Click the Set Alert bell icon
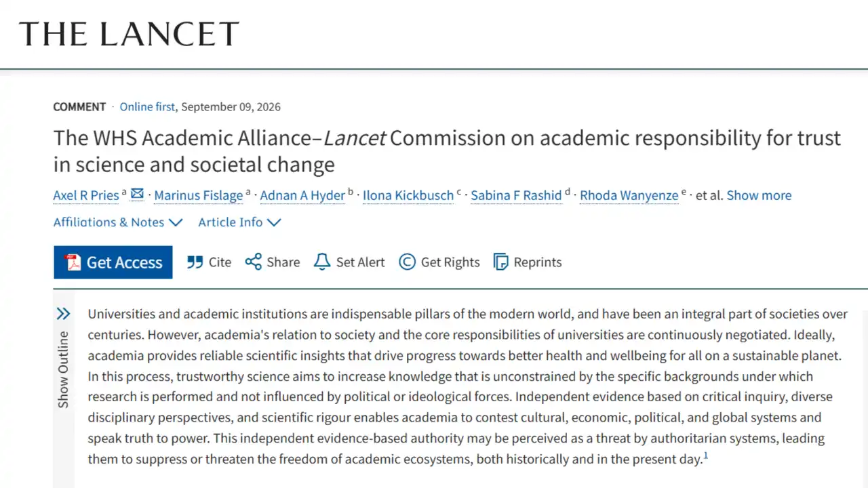The image size is (868, 488). point(322,262)
